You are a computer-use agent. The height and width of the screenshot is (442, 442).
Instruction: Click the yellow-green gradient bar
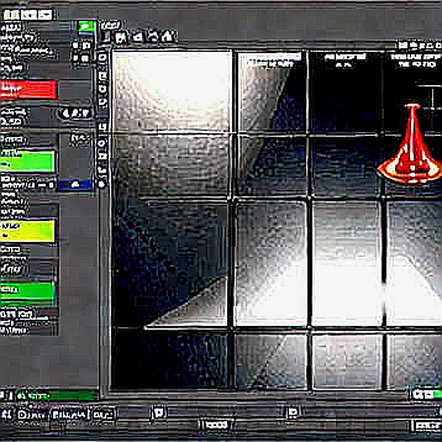[27, 231]
